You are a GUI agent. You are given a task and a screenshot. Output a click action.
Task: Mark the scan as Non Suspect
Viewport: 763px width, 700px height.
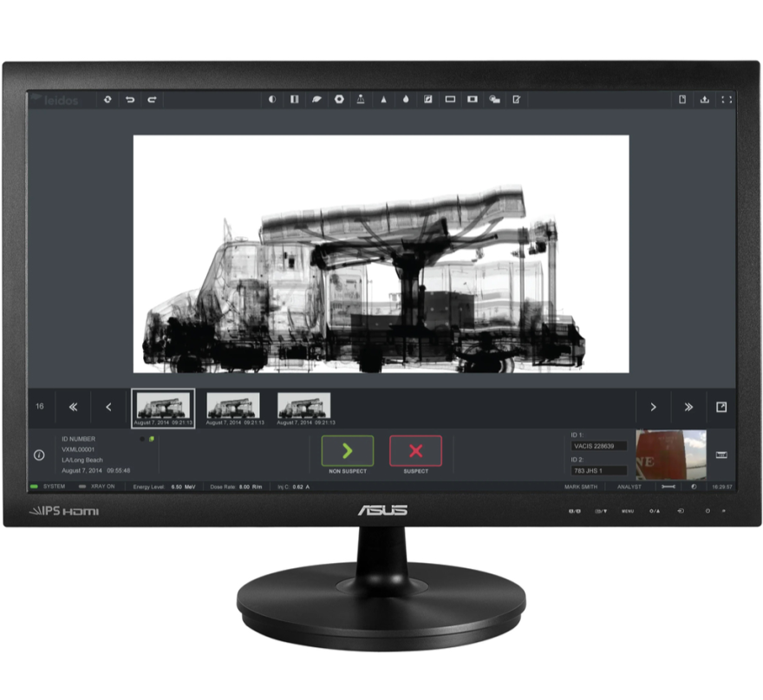coord(348,451)
